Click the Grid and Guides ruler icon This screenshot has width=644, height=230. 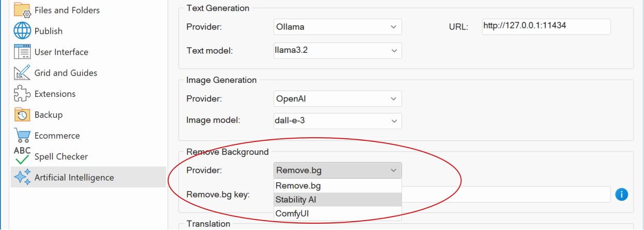pos(22,73)
